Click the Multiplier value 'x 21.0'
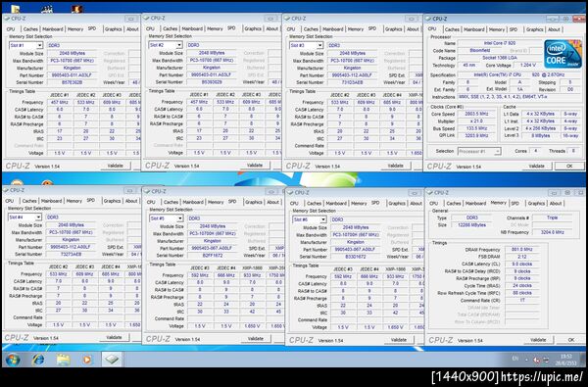Screen dimensions: 588x387 click(476, 121)
